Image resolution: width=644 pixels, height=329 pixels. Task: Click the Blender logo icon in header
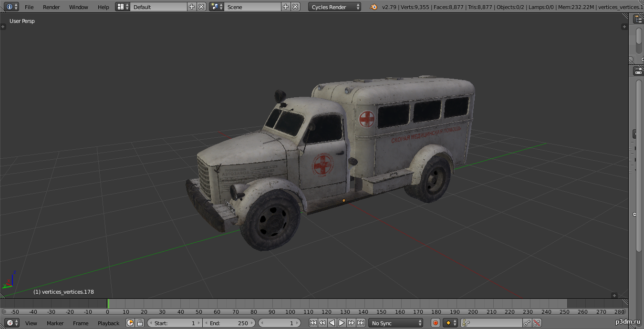(x=374, y=7)
